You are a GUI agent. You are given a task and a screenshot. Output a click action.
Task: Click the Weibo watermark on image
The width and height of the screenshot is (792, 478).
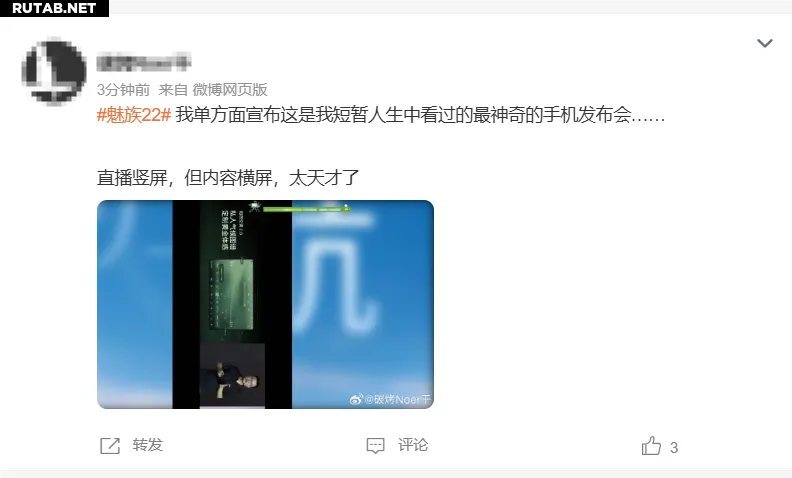pos(390,400)
